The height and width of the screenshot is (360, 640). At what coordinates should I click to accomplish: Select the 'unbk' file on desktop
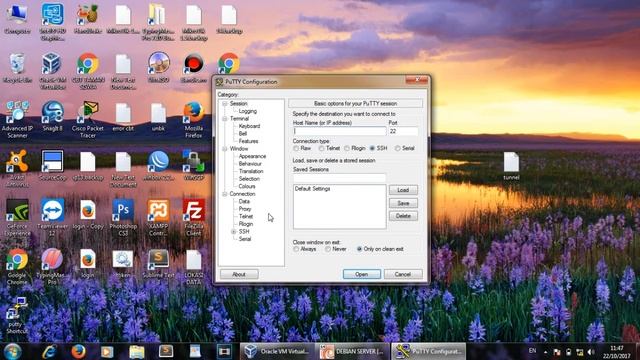(158, 116)
